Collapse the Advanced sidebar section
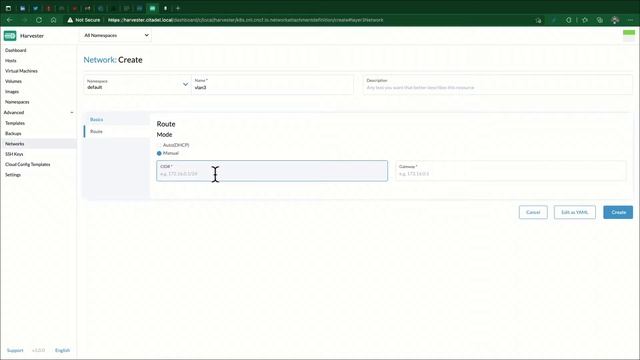 tap(72, 113)
